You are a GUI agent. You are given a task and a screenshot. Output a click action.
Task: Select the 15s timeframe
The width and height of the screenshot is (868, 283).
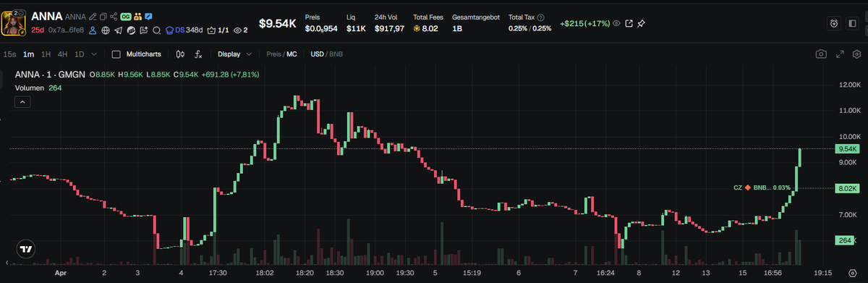[x=9, y=54]
